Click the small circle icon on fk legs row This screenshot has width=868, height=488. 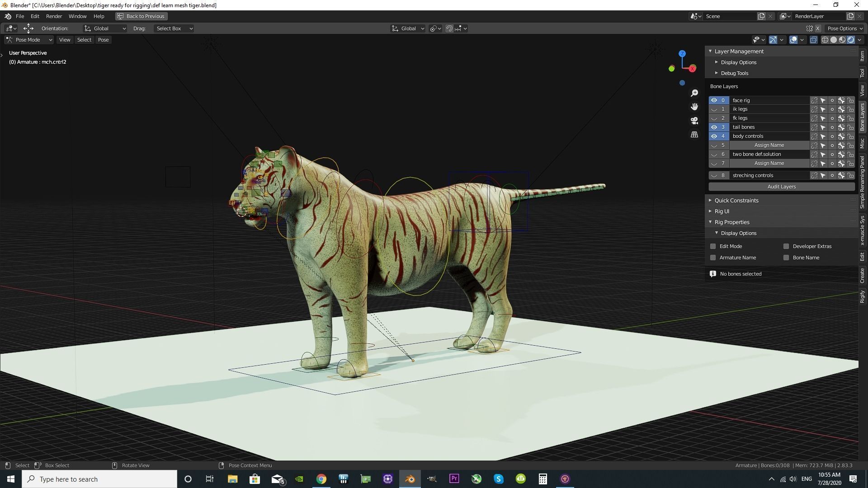pyautogui.click(x=832, y=118)
